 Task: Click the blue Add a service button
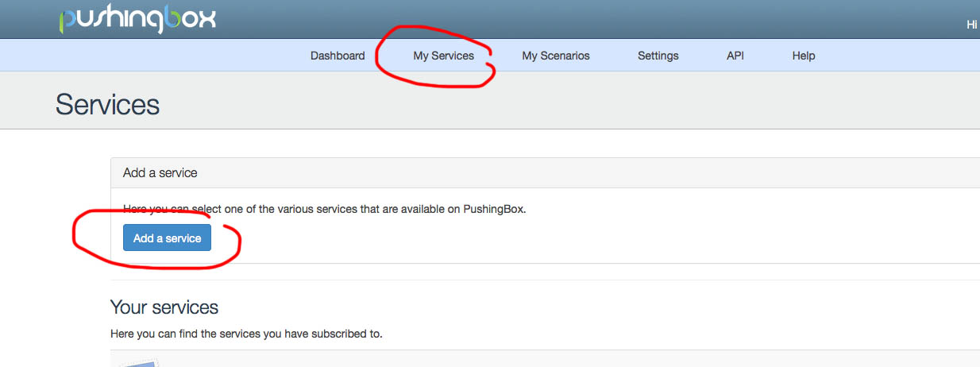pyautogui.click(x=167, y=238)
